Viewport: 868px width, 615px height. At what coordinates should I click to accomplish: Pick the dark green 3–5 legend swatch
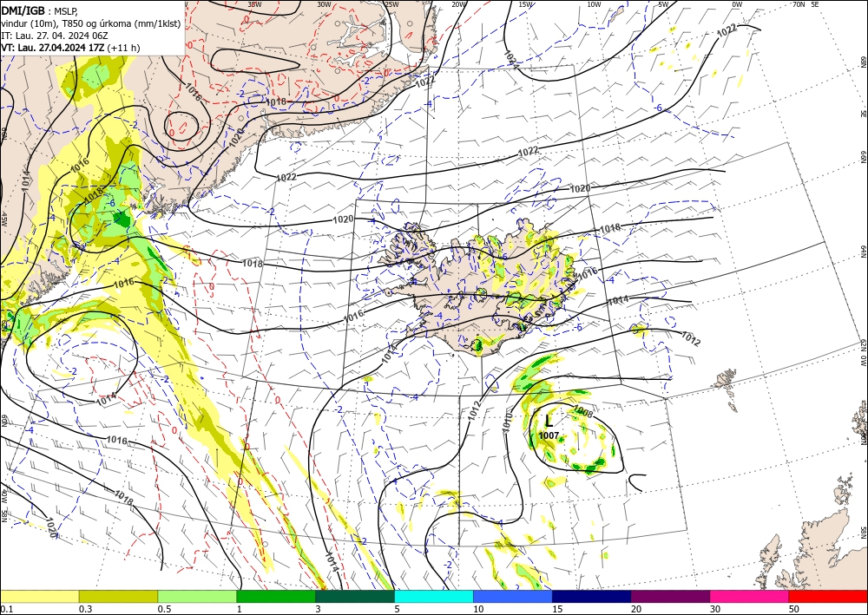pos(355,596)
